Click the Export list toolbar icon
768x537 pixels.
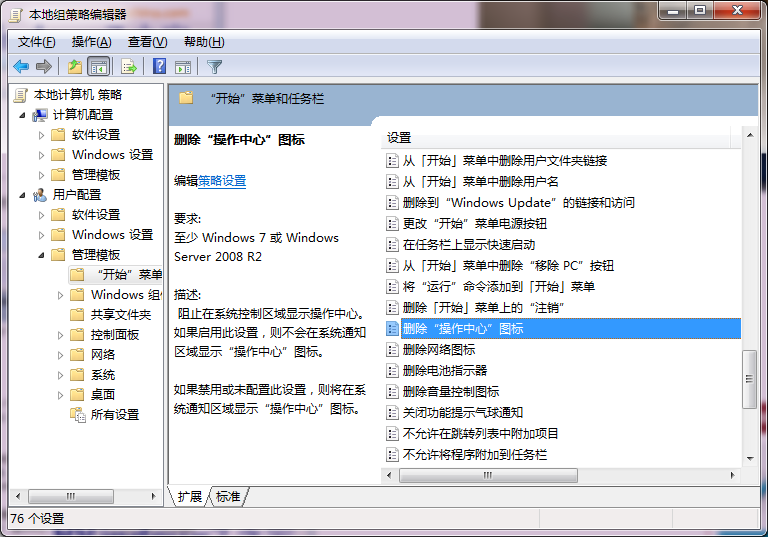(128, 67)
